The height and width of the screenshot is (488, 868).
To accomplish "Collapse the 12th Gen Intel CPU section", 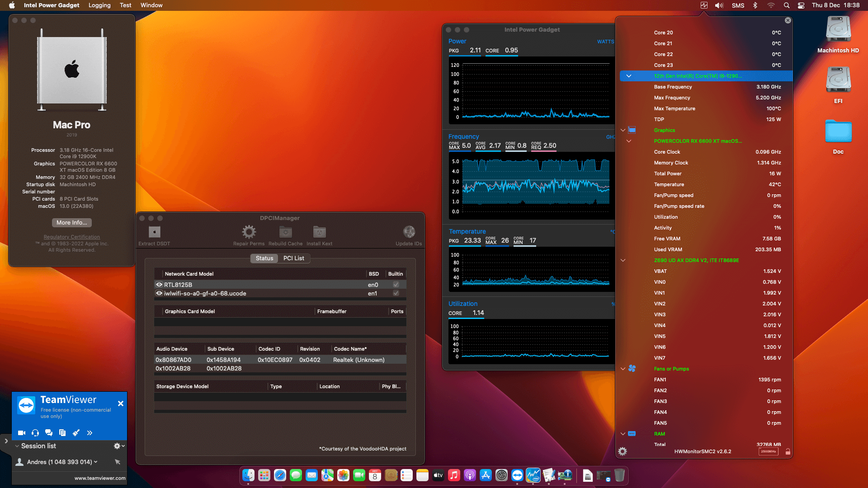I will click(x=629, y=76).
